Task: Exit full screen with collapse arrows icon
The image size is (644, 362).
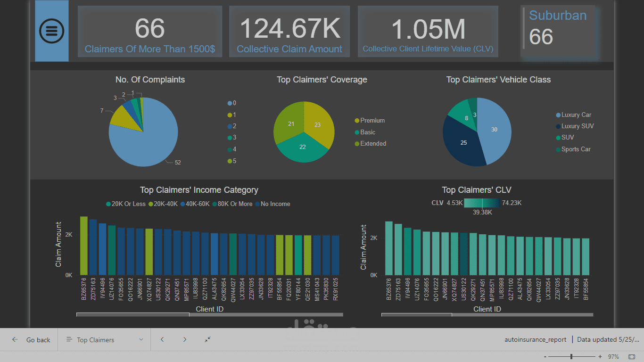Action: tap(207, 339)
